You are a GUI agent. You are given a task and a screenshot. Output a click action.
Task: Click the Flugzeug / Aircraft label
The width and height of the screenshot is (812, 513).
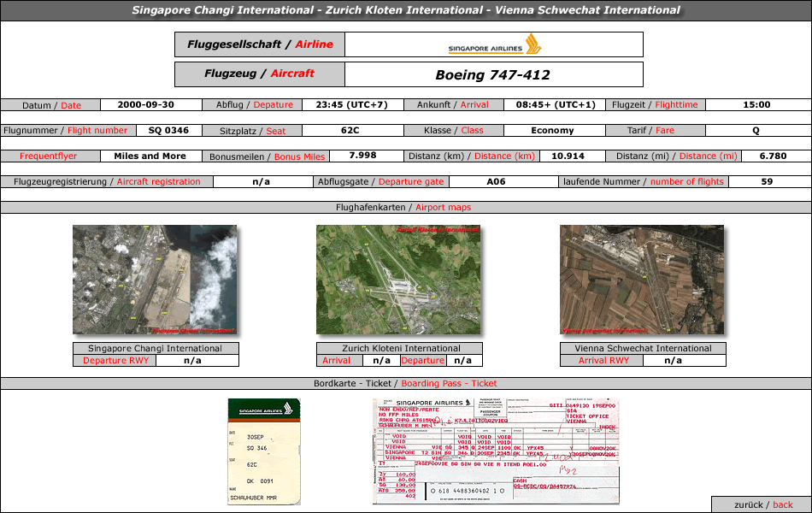pyautogui.click(x=260, y=74)
